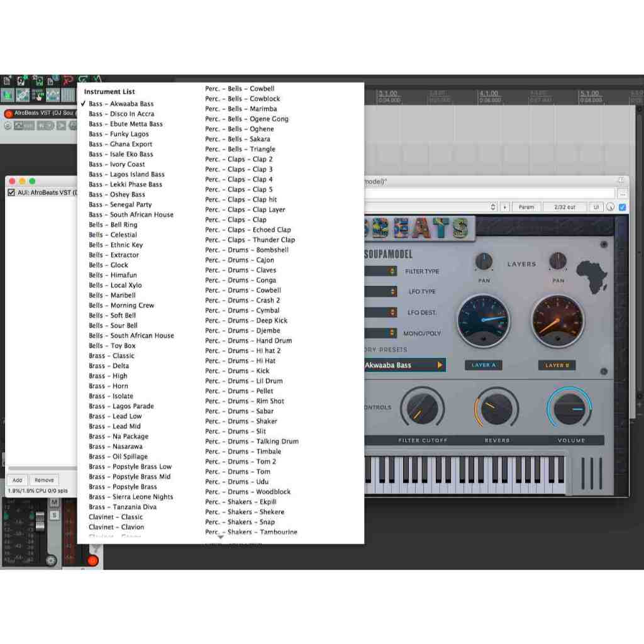Image resolution: width=644 pixels, height=644 pixels.
Task: Enable the AU: AfroBeats VST checkbox in the FX list
Action: point(11,192)
